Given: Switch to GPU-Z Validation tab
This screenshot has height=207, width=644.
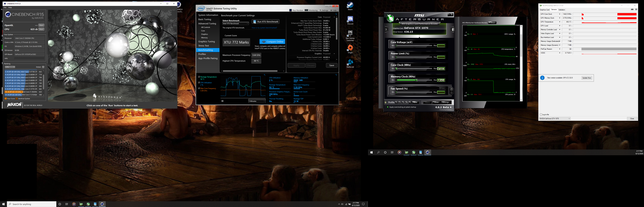Looking at the screenshot, I should tap(562, 10).
